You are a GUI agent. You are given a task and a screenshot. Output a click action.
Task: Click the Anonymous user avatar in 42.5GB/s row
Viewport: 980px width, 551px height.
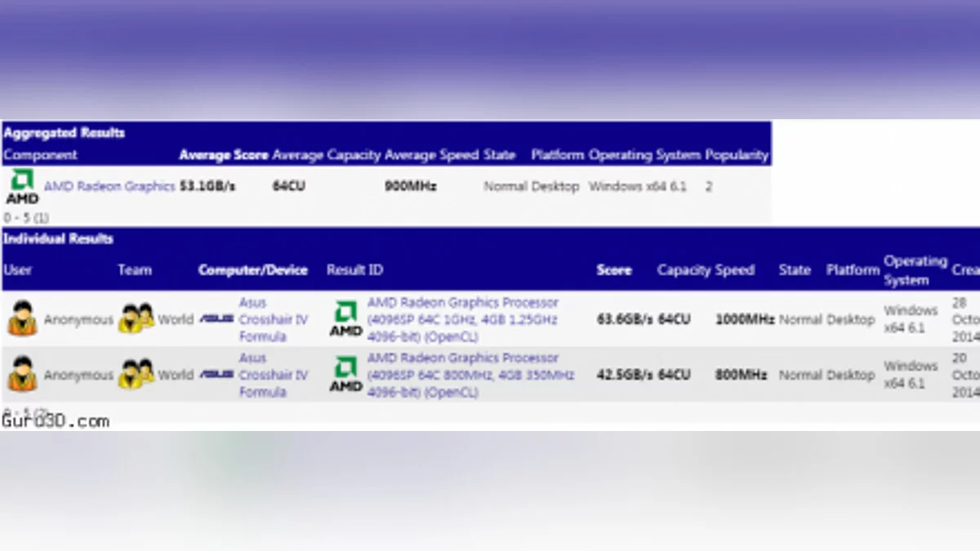(22, 375)
